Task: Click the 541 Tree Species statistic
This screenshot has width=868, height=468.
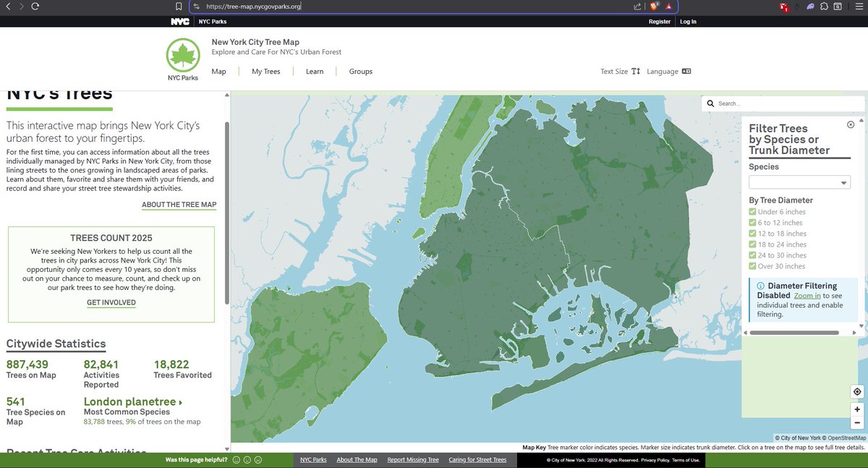Action: click(x=35, y=411)
